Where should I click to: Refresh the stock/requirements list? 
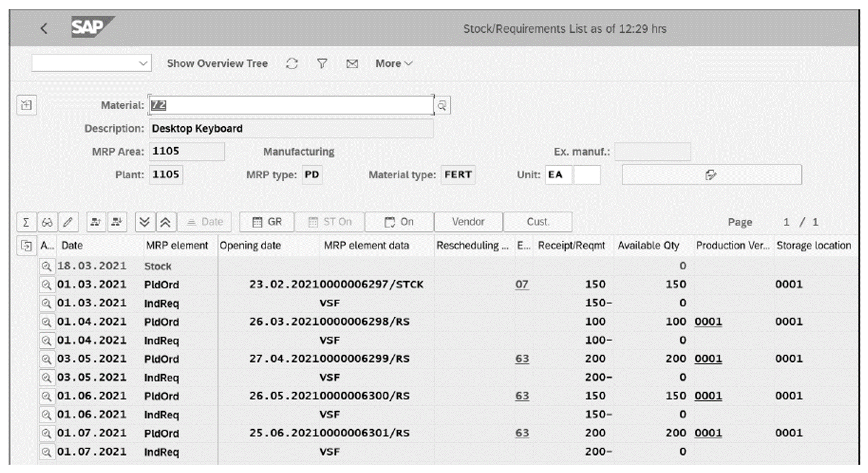[x=292, y=63]
